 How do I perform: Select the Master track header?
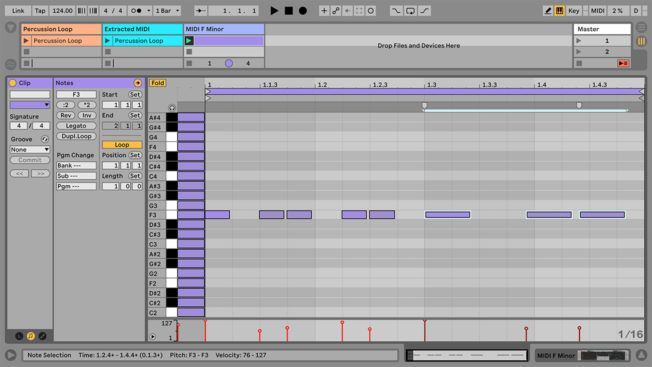(x=602, y=29)
